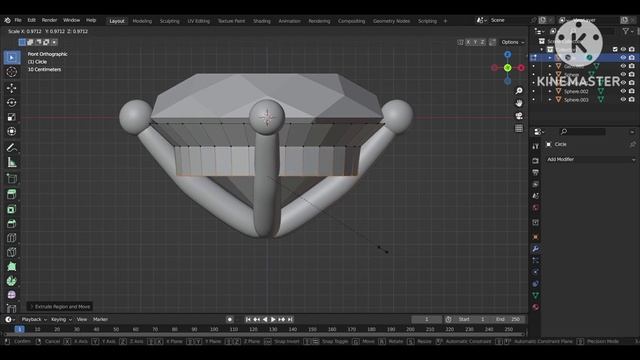The width and height of the screenshot is (640, 360).
Task: Select the Edge Slide tool
Action: (11, 308)
